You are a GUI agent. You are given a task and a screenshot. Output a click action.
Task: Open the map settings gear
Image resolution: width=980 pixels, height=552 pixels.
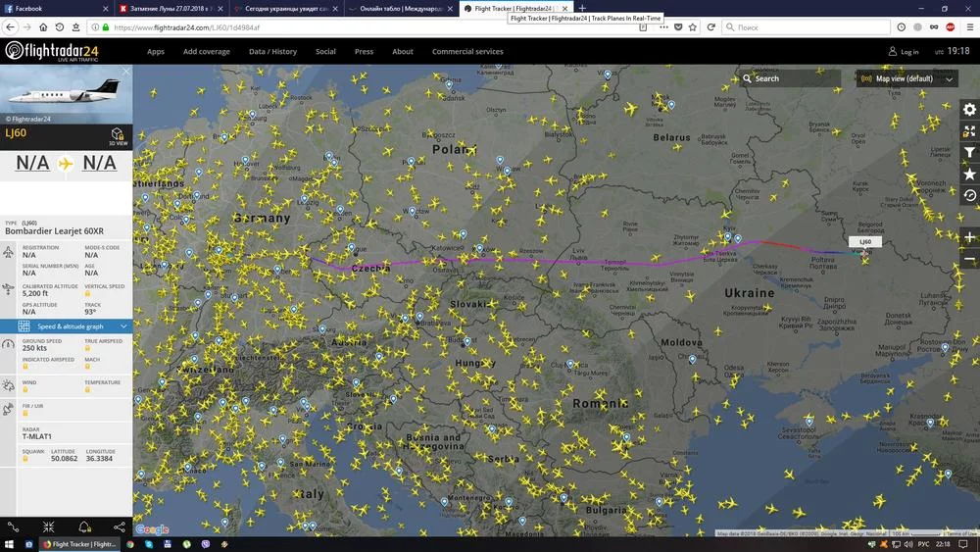pos(969,110)
